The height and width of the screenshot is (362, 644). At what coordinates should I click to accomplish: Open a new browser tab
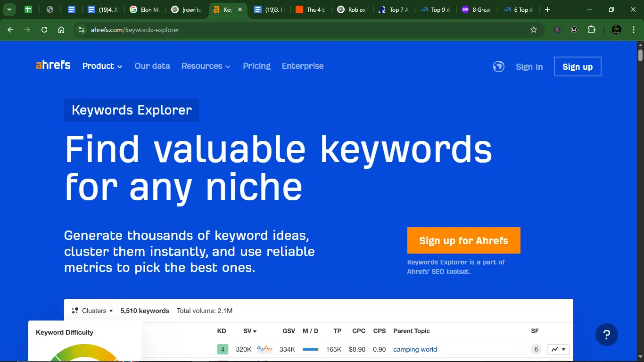[x=547, y=9]
